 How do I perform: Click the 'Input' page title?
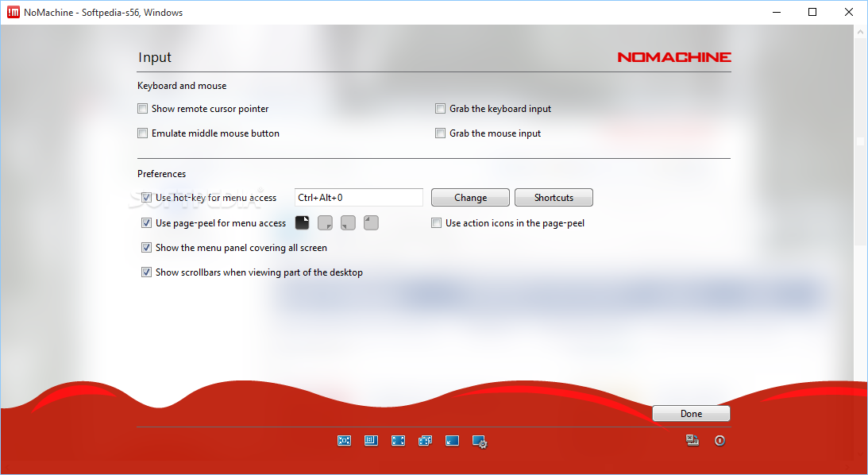click(154, 57)
